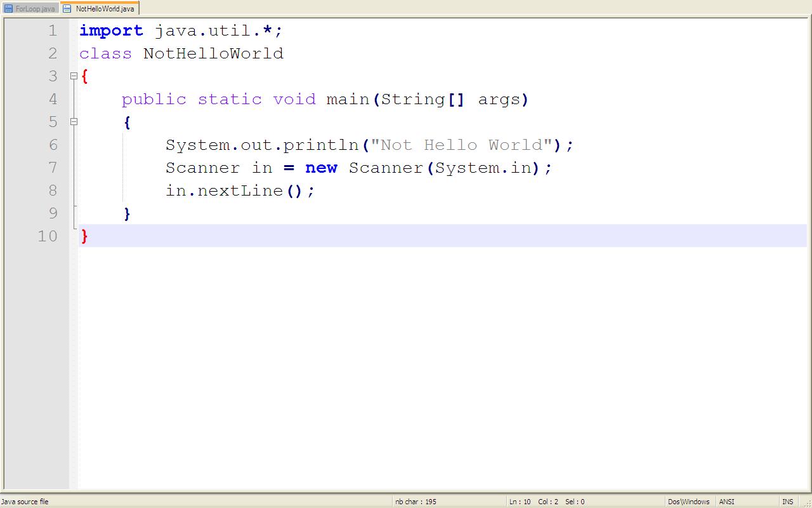812x508 pixels.
Task: Click line number 2 in the margin
Action: click(x=53, y=53)
